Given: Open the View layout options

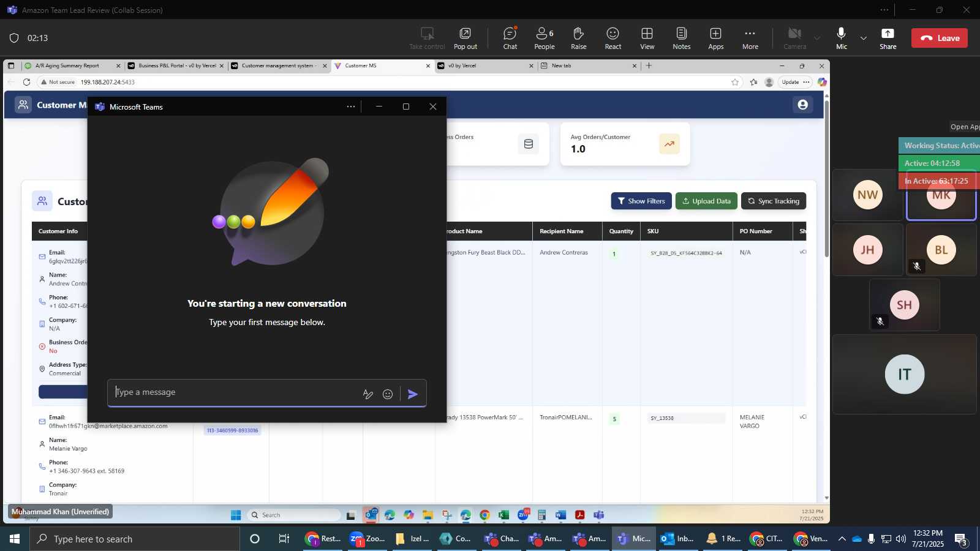Looking at the screenshot, I should point(647,38).
